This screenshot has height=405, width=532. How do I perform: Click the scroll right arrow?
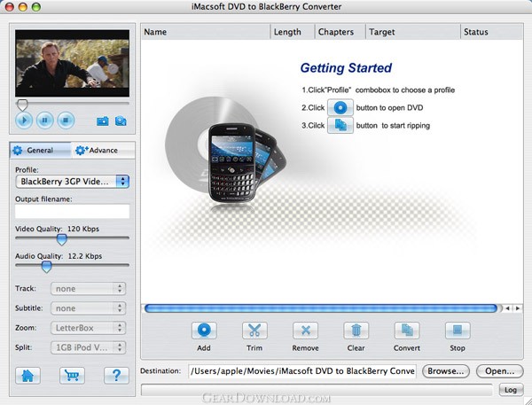pyautogui.click(x=518, y=308)
